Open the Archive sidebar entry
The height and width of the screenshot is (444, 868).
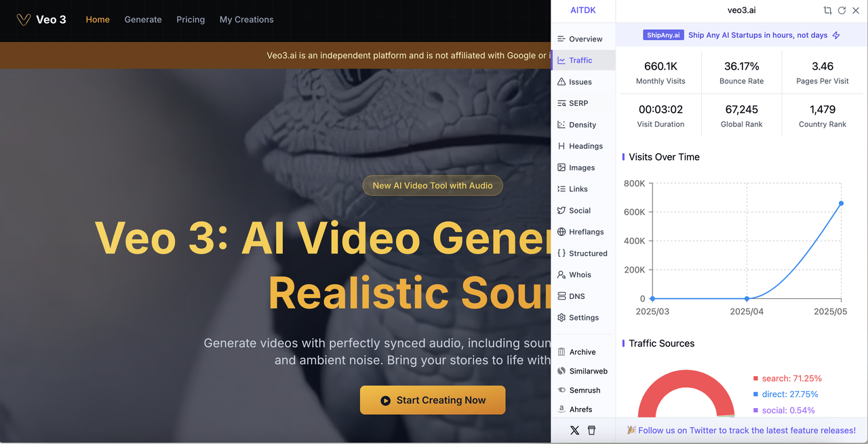tap(577, 352)
